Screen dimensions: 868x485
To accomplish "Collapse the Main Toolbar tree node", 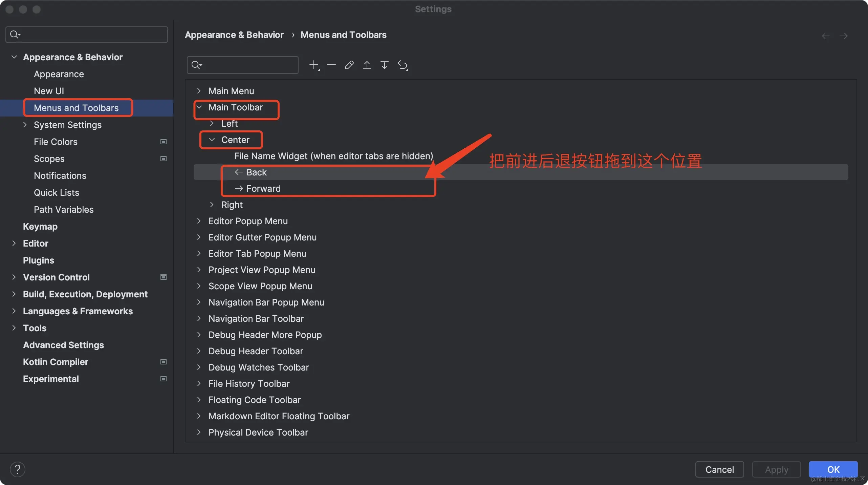I will click(x=199, y=107).
